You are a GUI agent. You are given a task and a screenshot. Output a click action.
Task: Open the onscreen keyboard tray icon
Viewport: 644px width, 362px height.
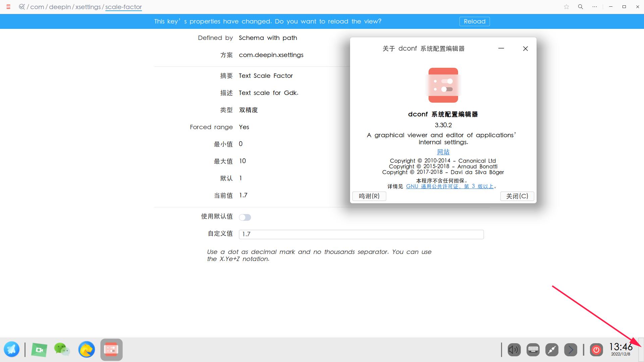(533, 350)
